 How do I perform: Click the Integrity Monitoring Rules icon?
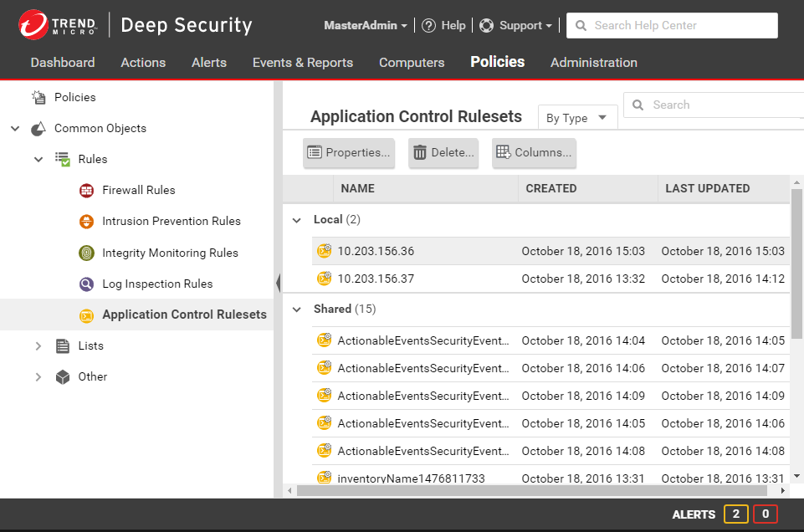86,253
